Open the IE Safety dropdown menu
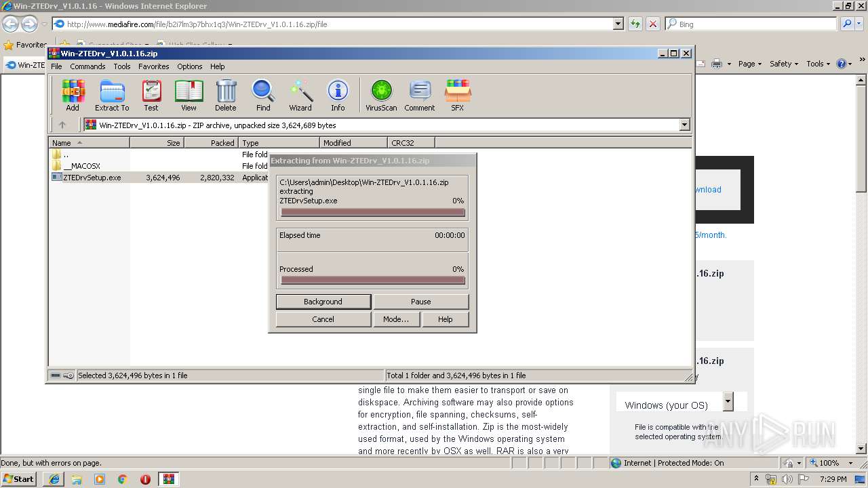This screenshot has width=868, height=488. (x=785, y=64)
